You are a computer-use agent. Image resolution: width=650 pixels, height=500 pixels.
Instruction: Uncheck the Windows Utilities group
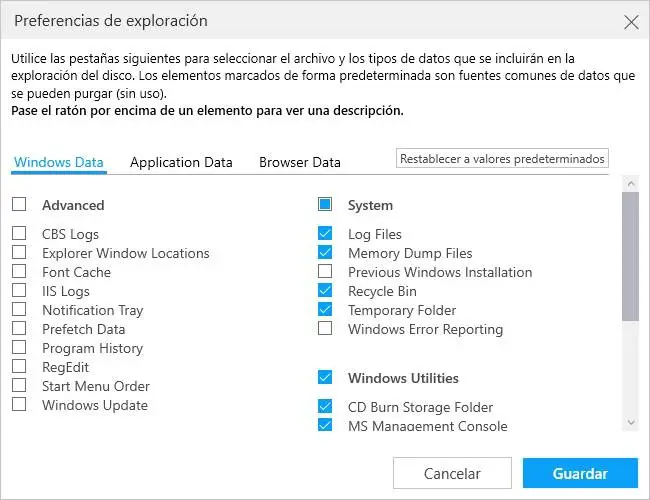[x=325, y=378]
